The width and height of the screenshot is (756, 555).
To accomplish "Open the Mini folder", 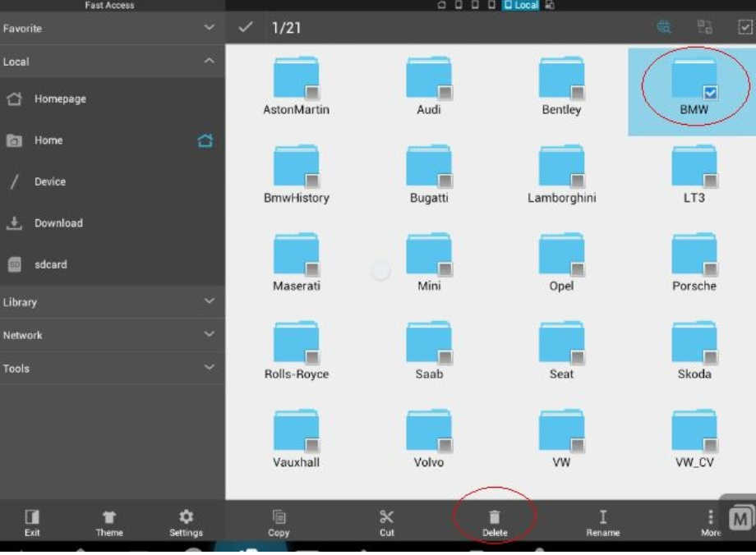I will tap(429, 262).
